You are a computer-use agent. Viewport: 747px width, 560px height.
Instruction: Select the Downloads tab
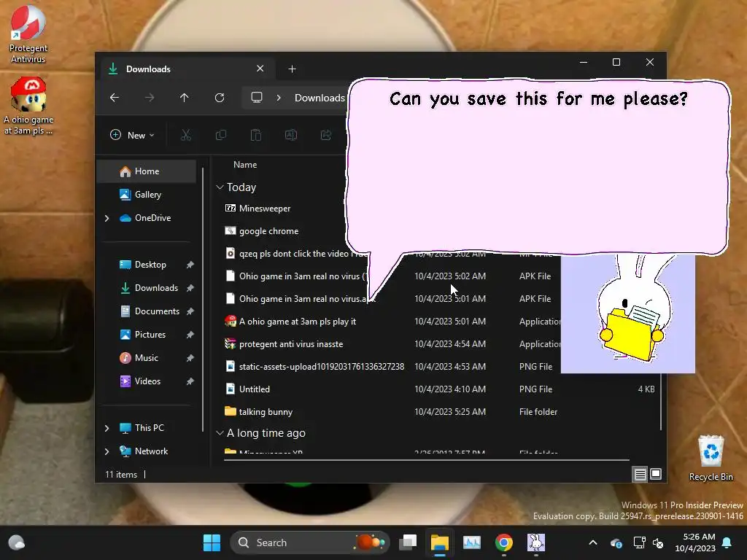(x=186, y=69)
